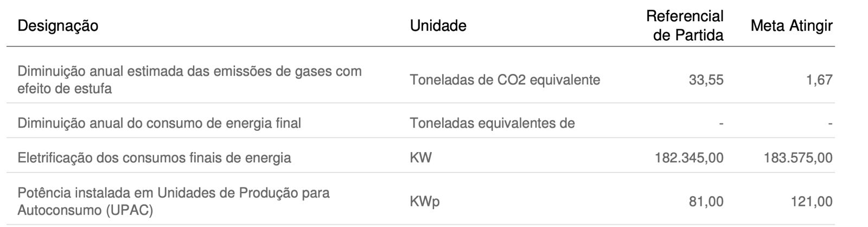Screen dimensions: 868x227
Task: Click the 182.345,00 value
Action: click(x=689, y=158)
